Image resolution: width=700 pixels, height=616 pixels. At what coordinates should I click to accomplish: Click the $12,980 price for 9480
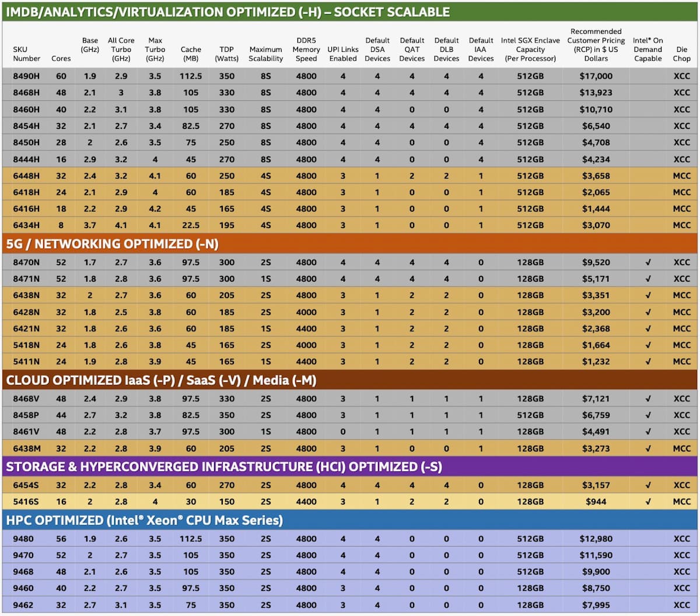tap(596, 539)
